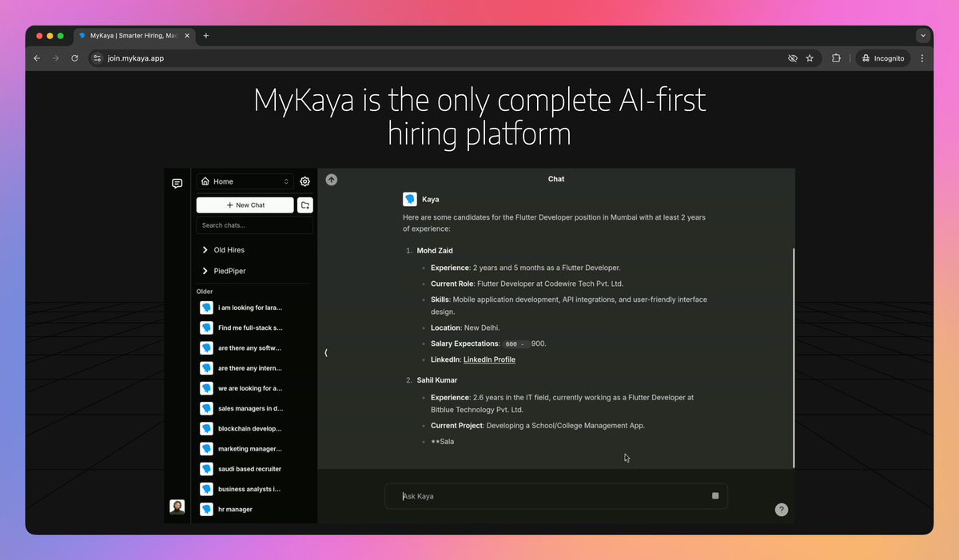Screen dimensions: 959x560
Task: Select the MyKaya browser tab
Action: [133, 36]
